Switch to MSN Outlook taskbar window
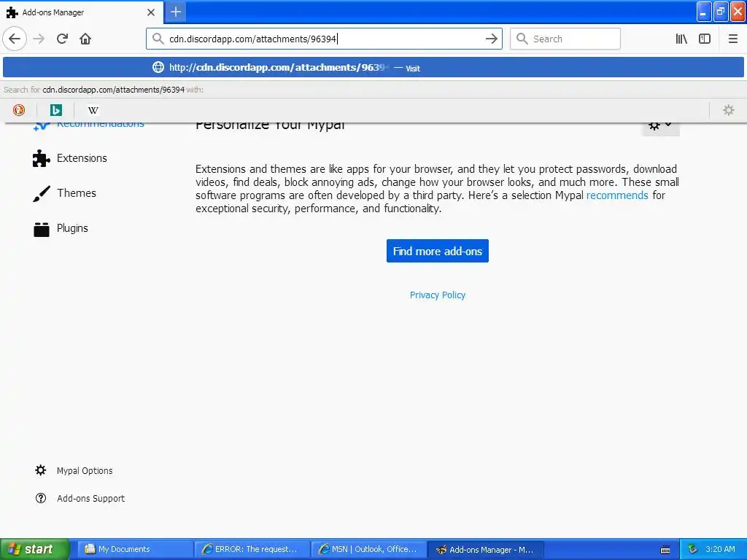The image size is (747, 560). (x=369, y=549)
